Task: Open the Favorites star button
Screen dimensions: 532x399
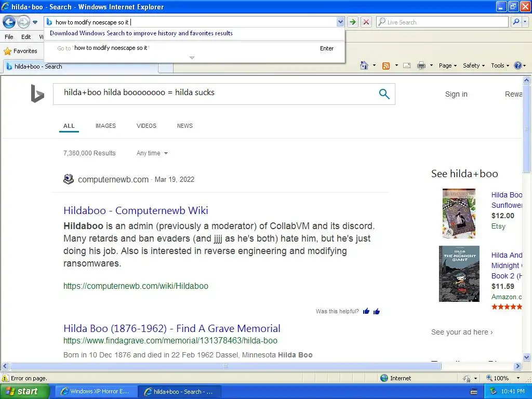Action: click(20, 51)
